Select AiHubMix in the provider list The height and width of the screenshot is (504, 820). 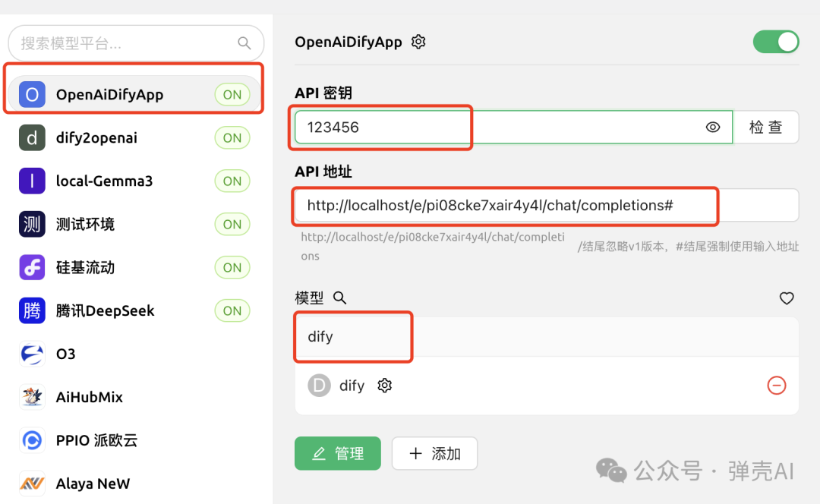(x=135, y=397)
